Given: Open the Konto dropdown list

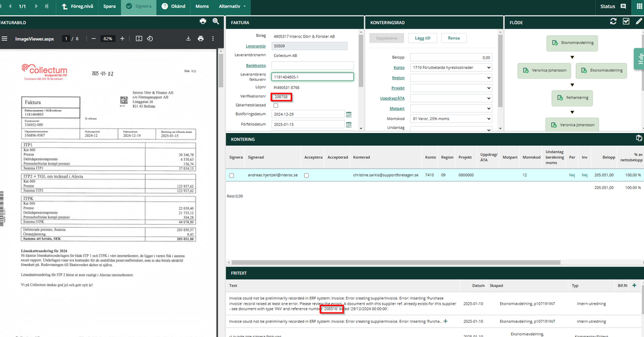Looking at the screenshot, I should pyautogui.click(x=450, y=67).
